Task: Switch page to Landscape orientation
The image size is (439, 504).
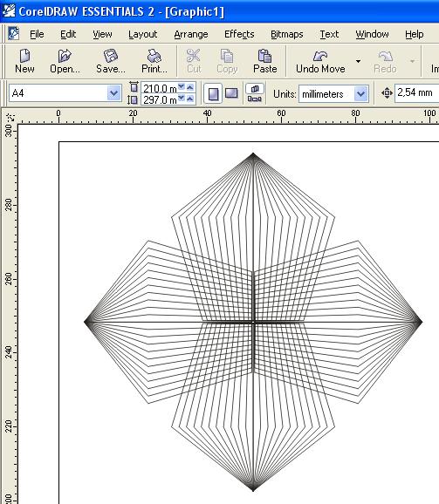Action: coord(231,93)
